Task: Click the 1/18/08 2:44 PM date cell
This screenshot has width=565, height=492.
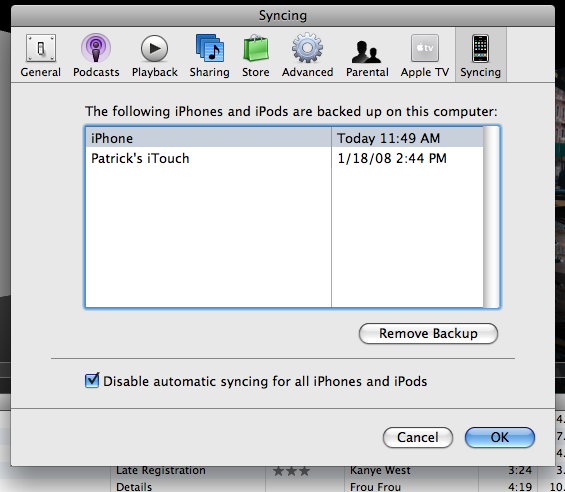Action: (392, 158)
